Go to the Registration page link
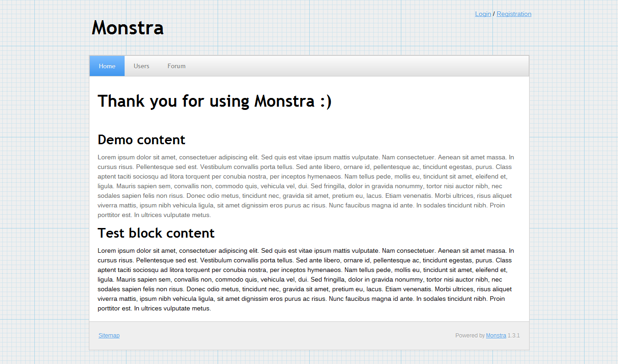 tap(514, 14)
